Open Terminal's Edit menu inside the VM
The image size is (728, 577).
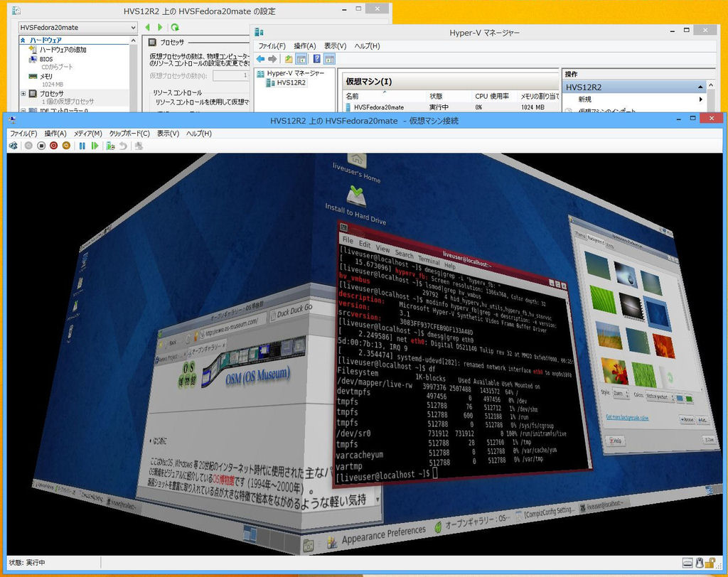click(x=365, y=244)
